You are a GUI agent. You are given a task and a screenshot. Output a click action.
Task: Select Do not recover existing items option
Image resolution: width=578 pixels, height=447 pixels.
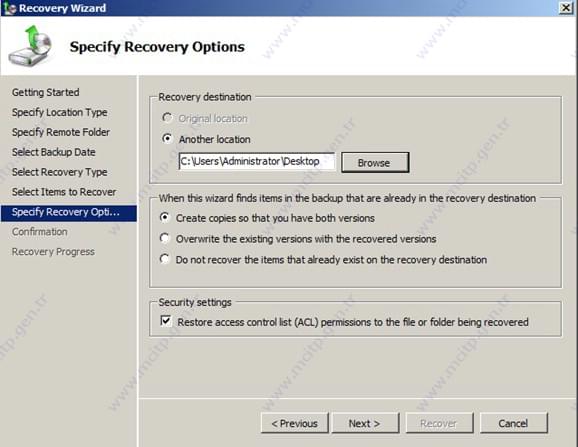(164, 259)
